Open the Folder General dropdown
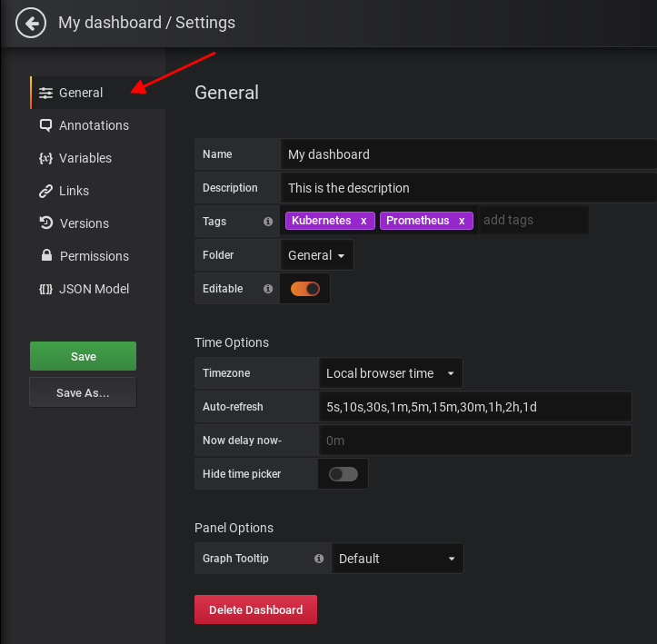This screenshot has height=644, width=657. click(x=317, y=255)
